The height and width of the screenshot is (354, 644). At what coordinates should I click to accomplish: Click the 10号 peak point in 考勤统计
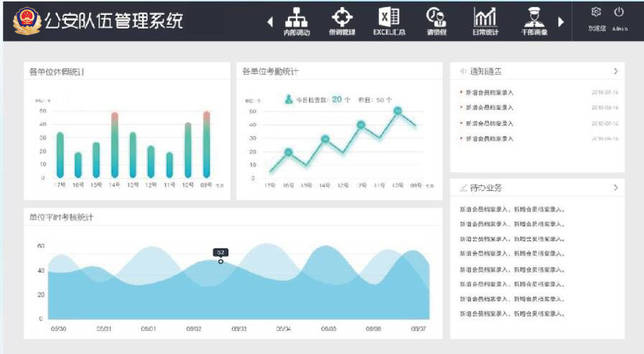click(x=397, y=111)
